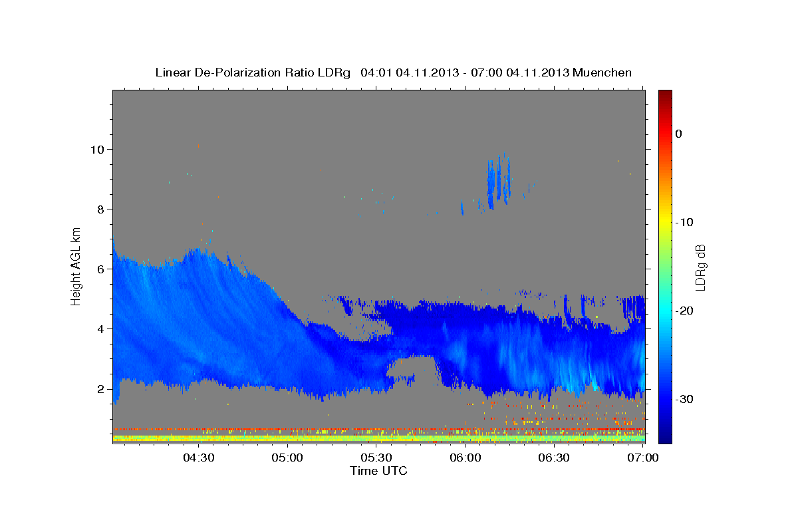Viewport: 798px width, 532px height.
Task: Click the height label '8' on y-axis
Action: (x=101, y=209)
